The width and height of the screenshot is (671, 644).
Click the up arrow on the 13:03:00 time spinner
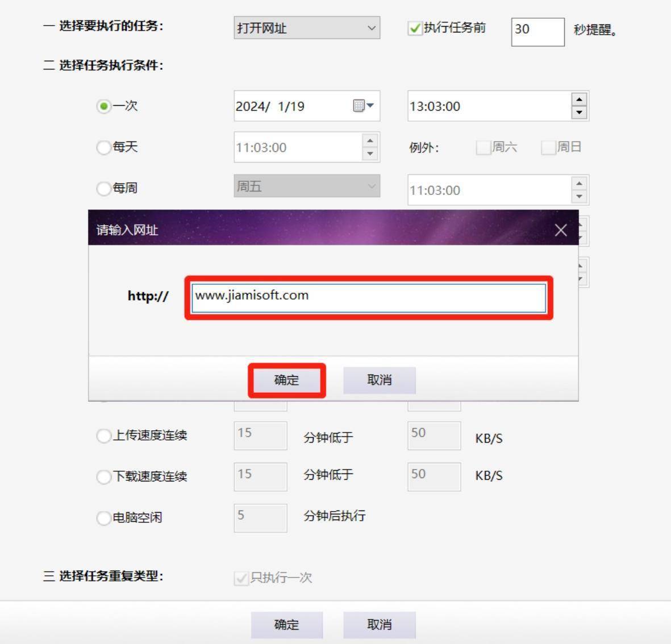click(579, 99)
